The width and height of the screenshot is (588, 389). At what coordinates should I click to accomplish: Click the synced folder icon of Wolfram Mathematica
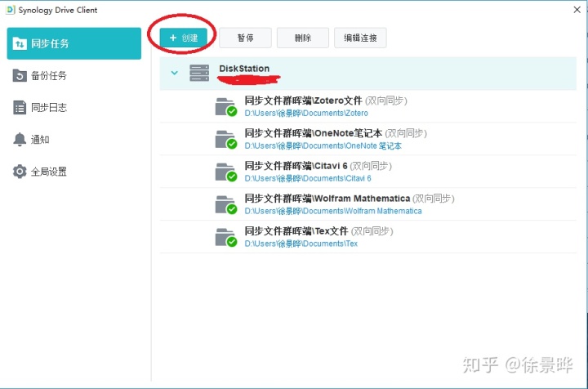(225, 204)
